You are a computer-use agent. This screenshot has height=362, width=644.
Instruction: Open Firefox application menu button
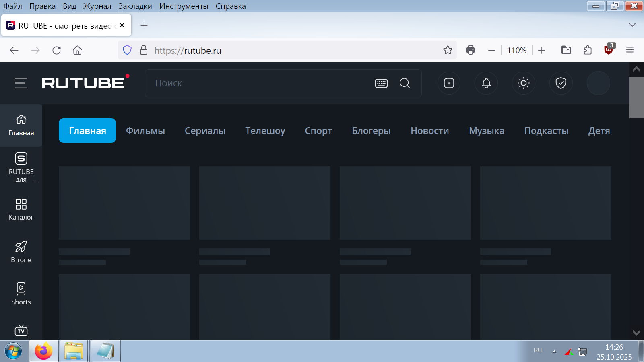pos(630,50)
